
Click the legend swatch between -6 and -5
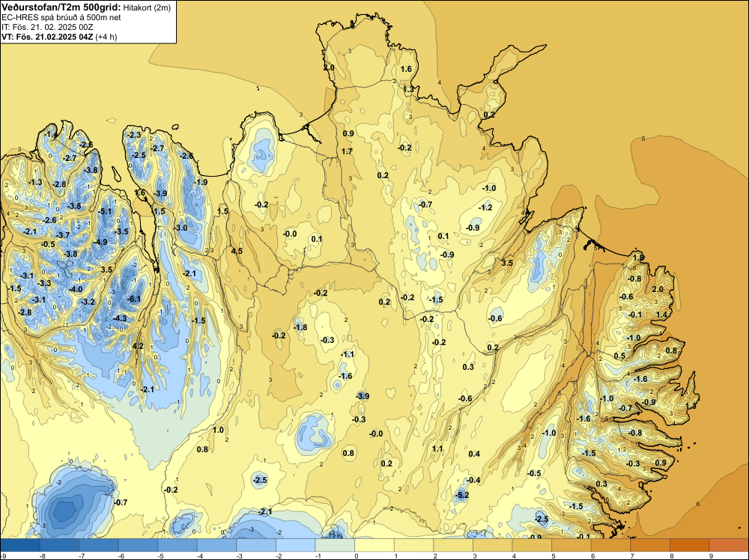pyautogui.click(x=138, y=545)
